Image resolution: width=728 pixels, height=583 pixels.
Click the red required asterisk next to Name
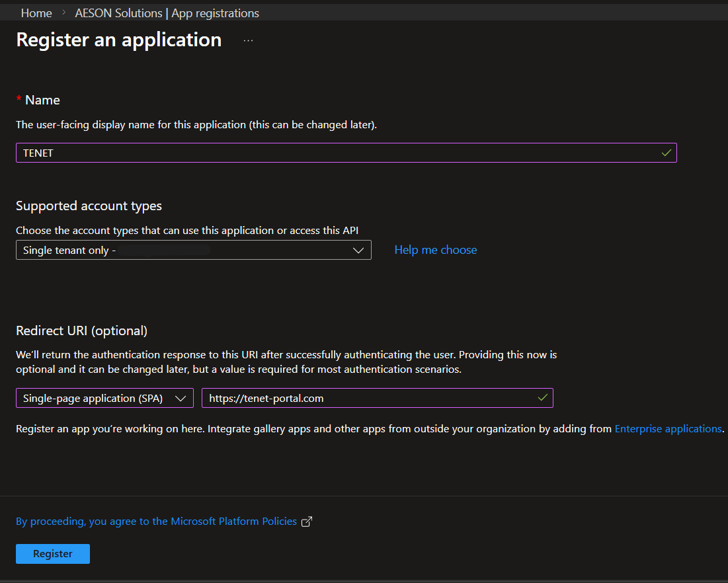click(18, 99)
